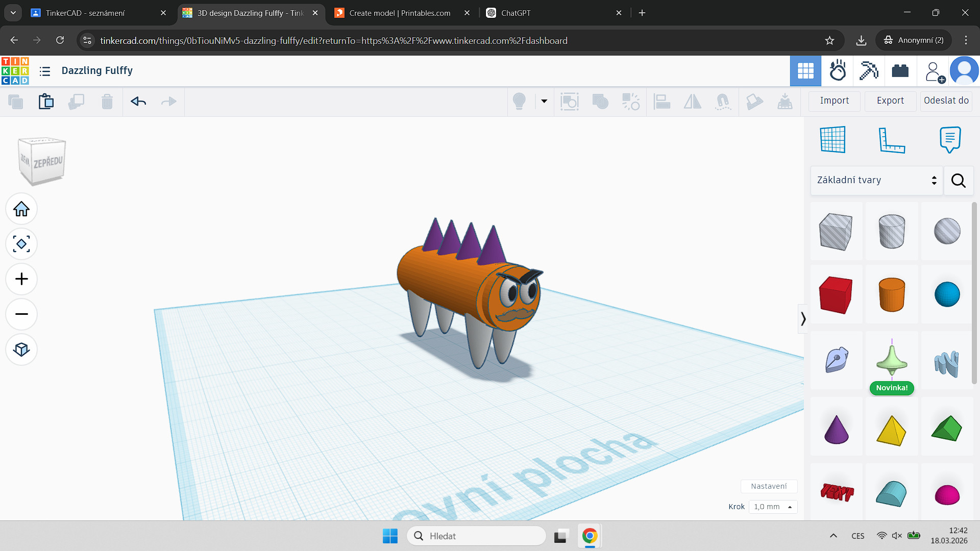Viewport: 980px width, 551px height.
Task: Click the Home view icon near the navigation cube
Action: click(x=21, y=209)
